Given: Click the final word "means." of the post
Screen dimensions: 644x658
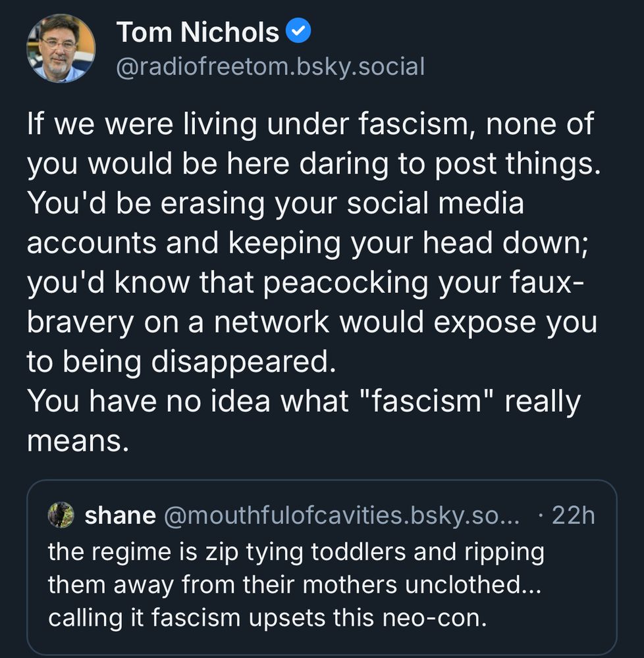Looking at the screenshot, I should point(77,440).
